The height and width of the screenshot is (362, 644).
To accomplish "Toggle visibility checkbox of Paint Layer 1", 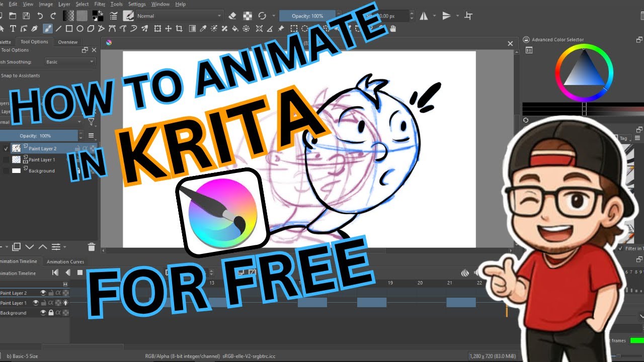I will 6,159.
